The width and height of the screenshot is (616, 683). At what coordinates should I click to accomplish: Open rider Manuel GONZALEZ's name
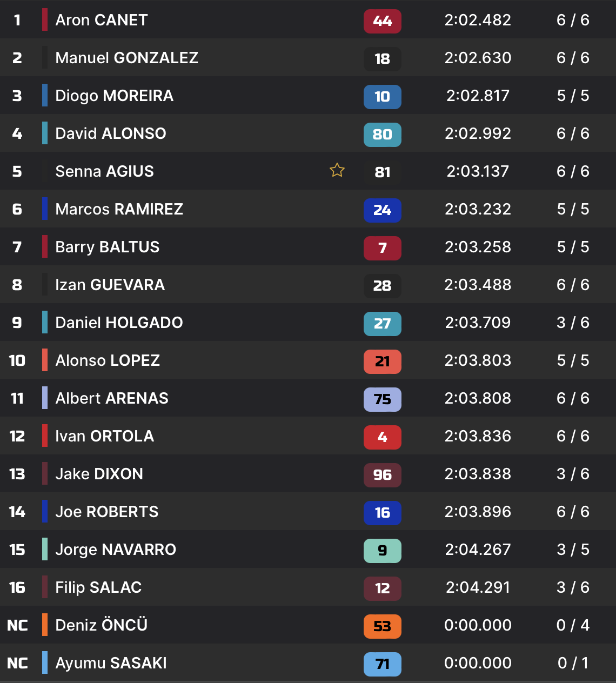coord(126,58)
